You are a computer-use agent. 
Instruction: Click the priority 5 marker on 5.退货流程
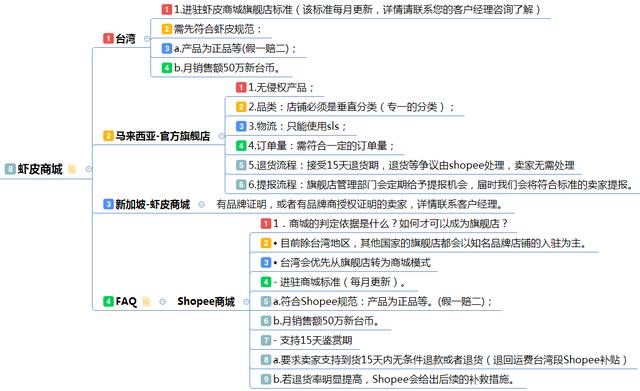tap(241, 165)
